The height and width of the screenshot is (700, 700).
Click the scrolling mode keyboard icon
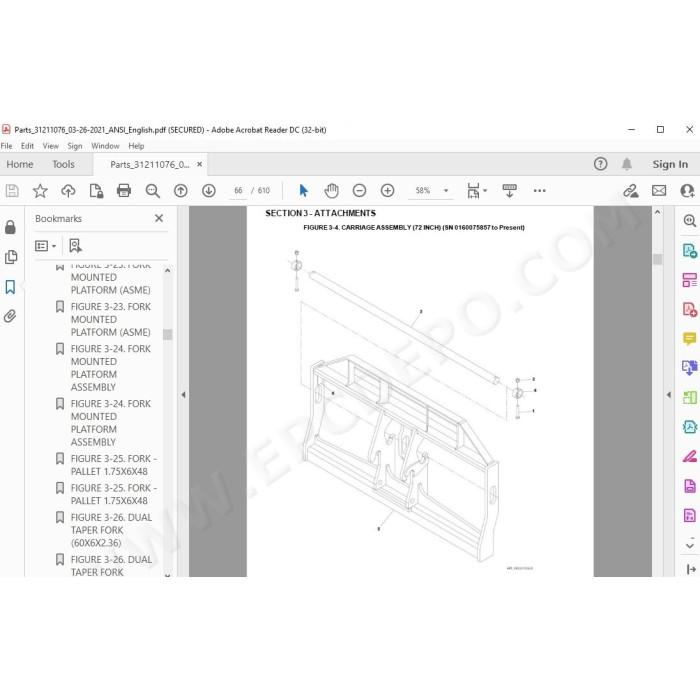point(509,191)
